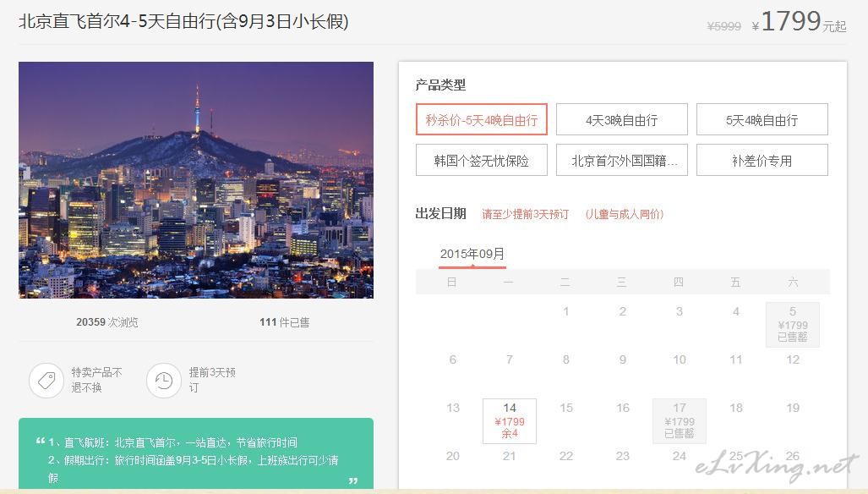The width and height of the screenshot is (868, 494).
Task: Click the highlight line about 假期出行
Action: point(194,469)
